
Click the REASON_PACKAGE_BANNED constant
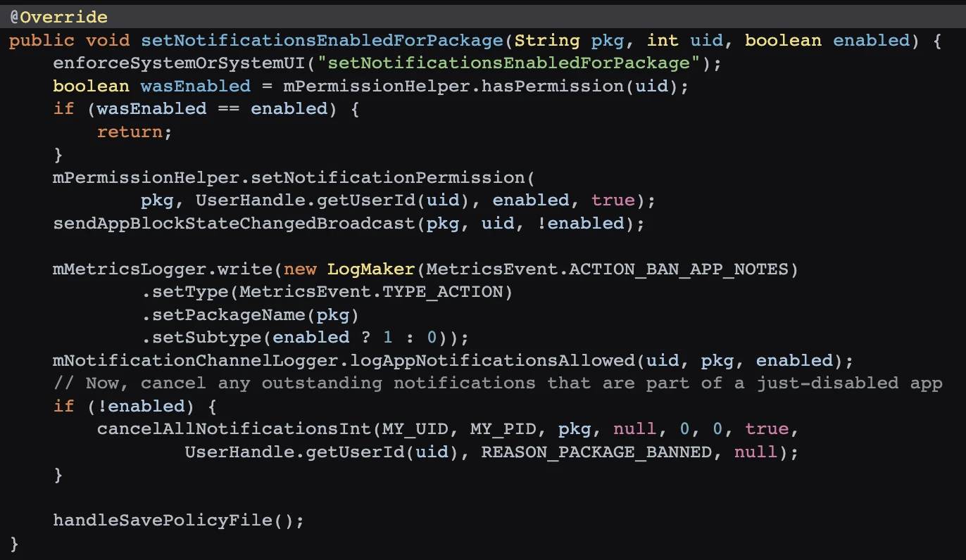tap(596, 452)
